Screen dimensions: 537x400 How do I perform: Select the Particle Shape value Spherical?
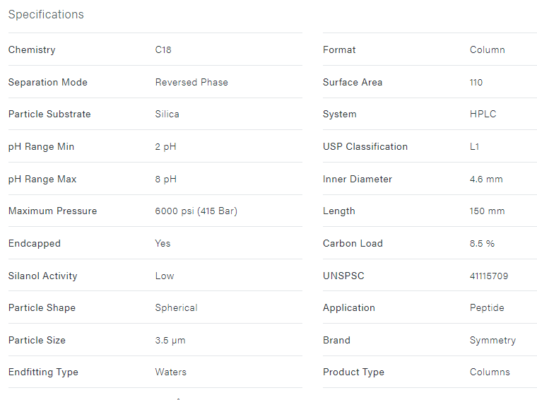pos(176,308)
